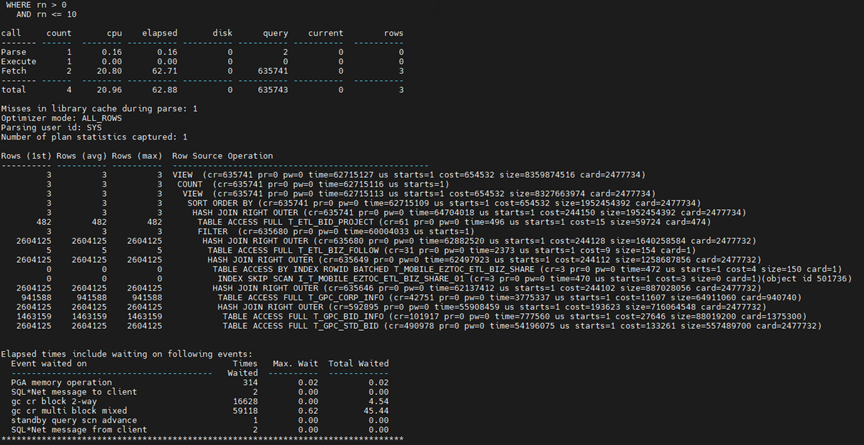Viewport: 864px width, 445px height.
Task: Click TABLE ACCESS FULL T_ETL_BID_PROJECT row
Action: click(x=454, y=222)
